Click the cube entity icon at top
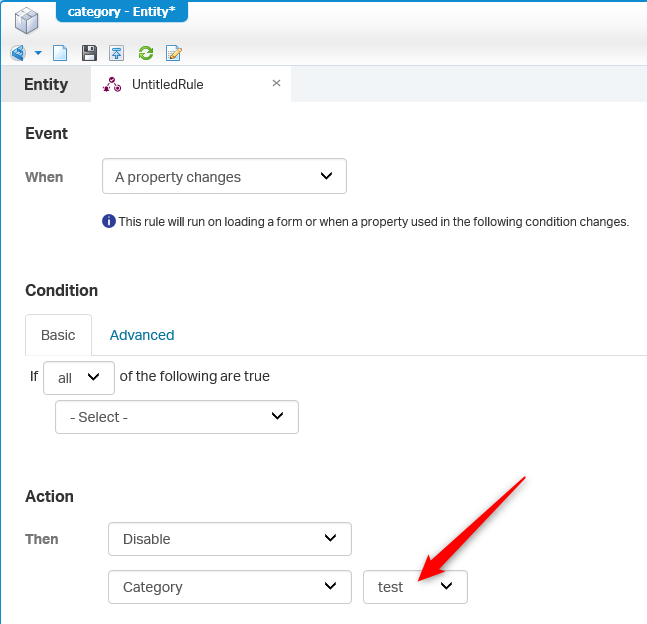This screenshot has height=624, width=647. (x=26, y=20)
